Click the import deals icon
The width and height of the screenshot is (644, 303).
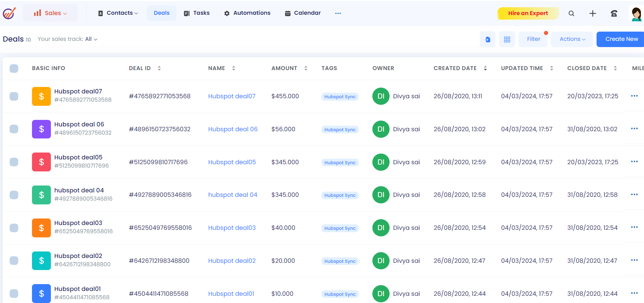tap(487, 40)
